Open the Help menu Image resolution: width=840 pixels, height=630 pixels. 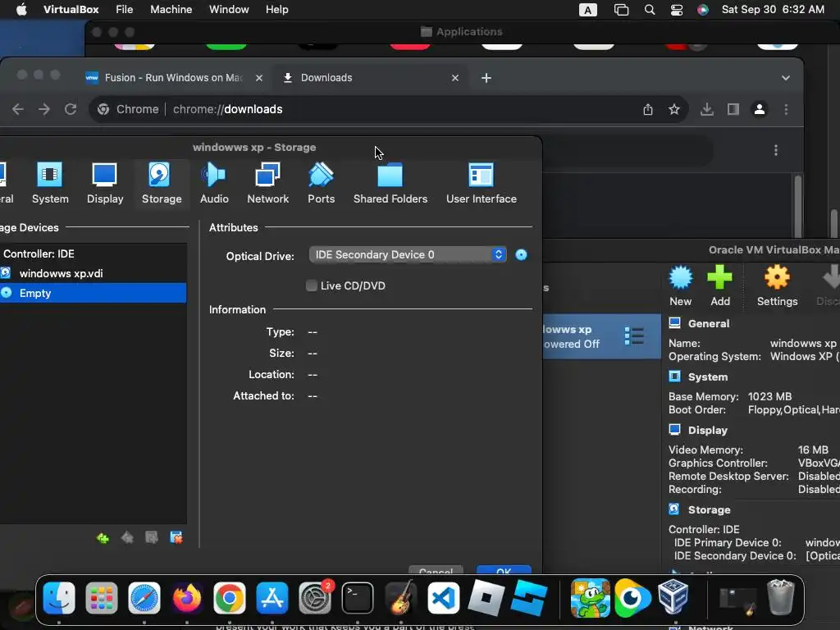pyautogui.click(x=277, y=9)
